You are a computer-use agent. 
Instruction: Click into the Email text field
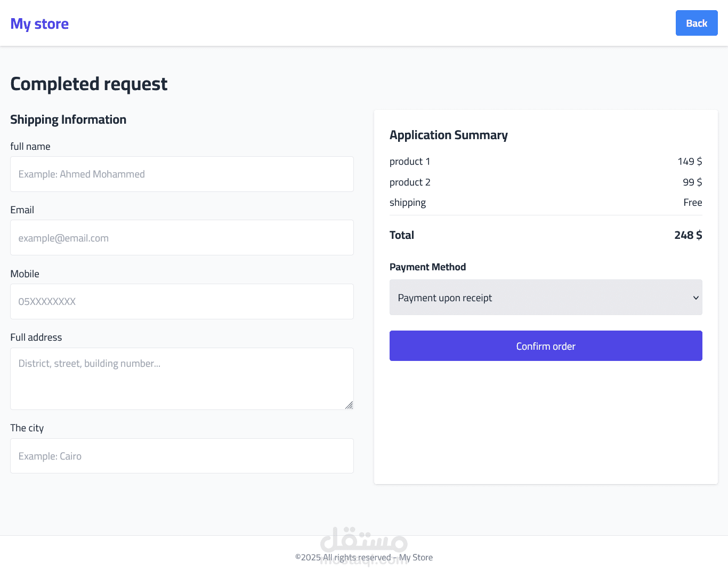pyautogui.click(x=182, y=238)
